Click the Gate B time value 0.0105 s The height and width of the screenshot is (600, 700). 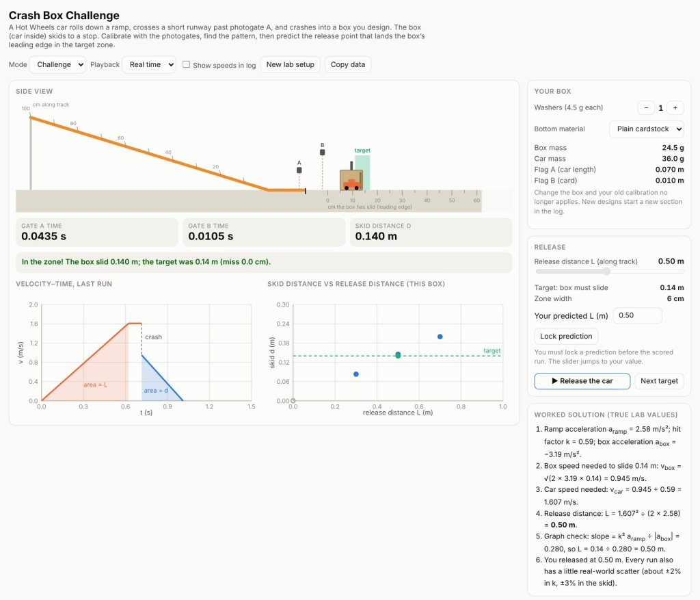coord(211,236)
